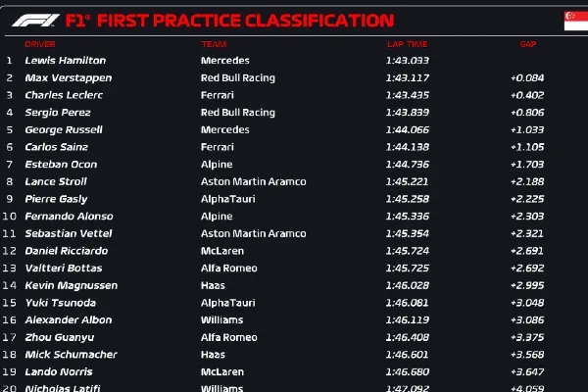The width and height of the screenshot is (588, 392).
Task: Click the TEAM column header
Action: 213,44
